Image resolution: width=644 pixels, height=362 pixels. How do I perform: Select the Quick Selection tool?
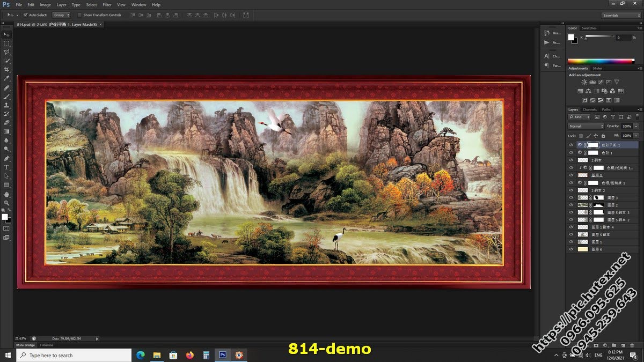[6, 61]
